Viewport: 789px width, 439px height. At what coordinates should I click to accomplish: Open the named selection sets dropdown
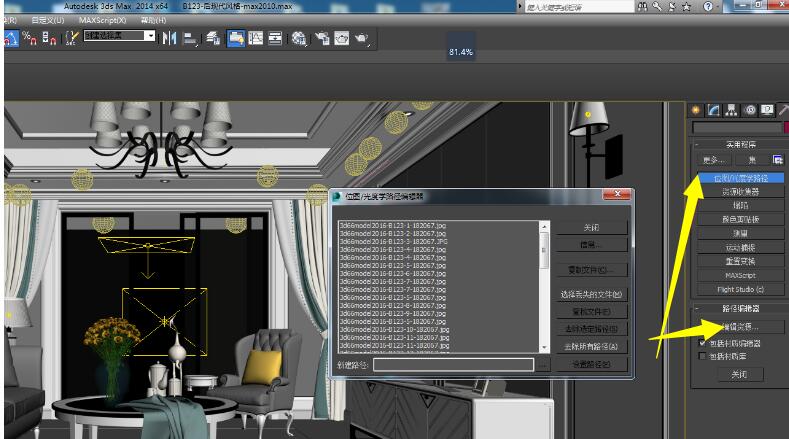click(x=150, y=36)
